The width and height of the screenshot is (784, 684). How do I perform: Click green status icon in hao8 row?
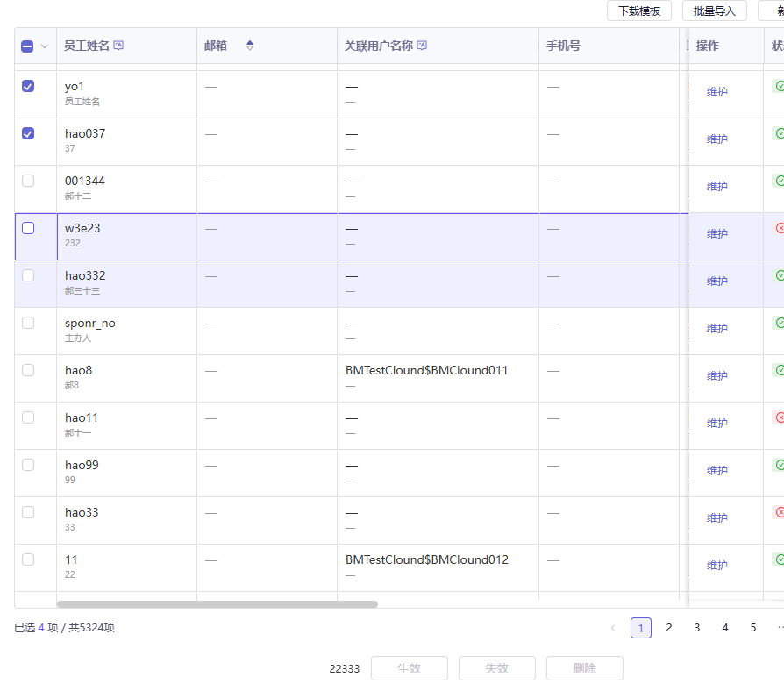779,370
